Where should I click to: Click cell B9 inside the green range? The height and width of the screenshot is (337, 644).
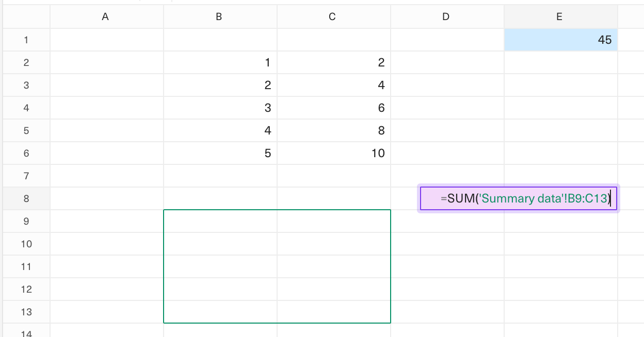pyautogui.click(x=220, y=221)
